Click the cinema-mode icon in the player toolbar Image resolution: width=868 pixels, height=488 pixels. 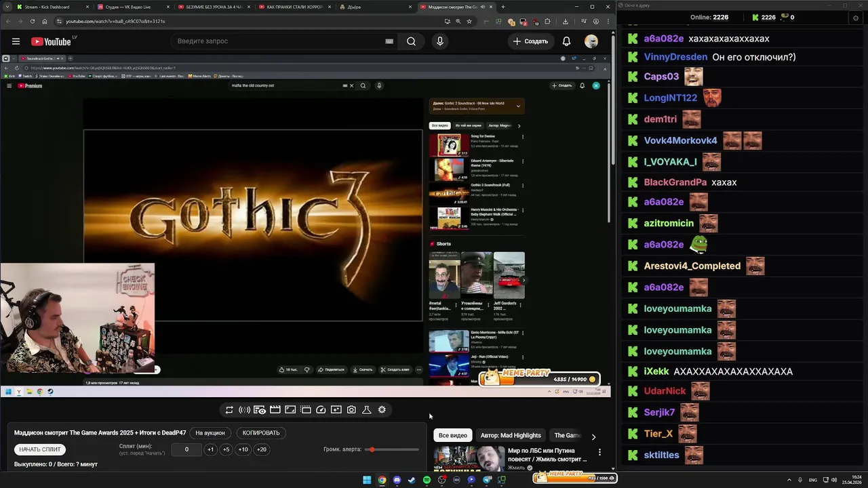coord(306,409)
